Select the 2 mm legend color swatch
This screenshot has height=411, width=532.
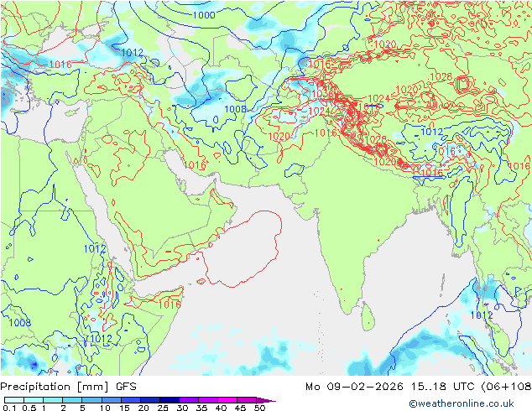coord(72,400)
